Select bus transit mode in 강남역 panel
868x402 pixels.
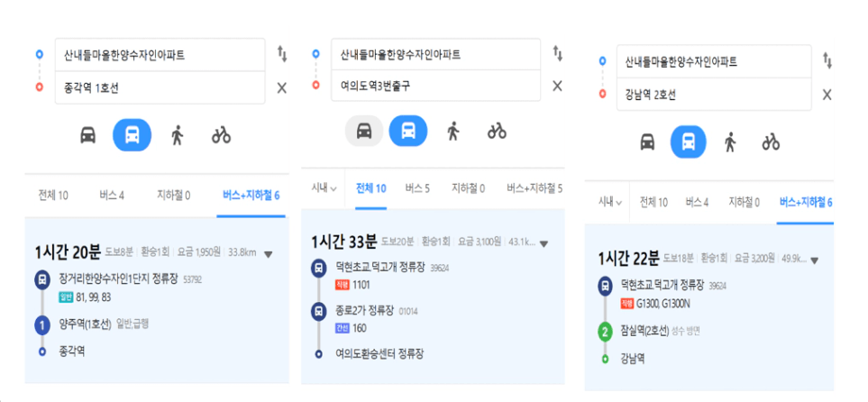[688, 142]
